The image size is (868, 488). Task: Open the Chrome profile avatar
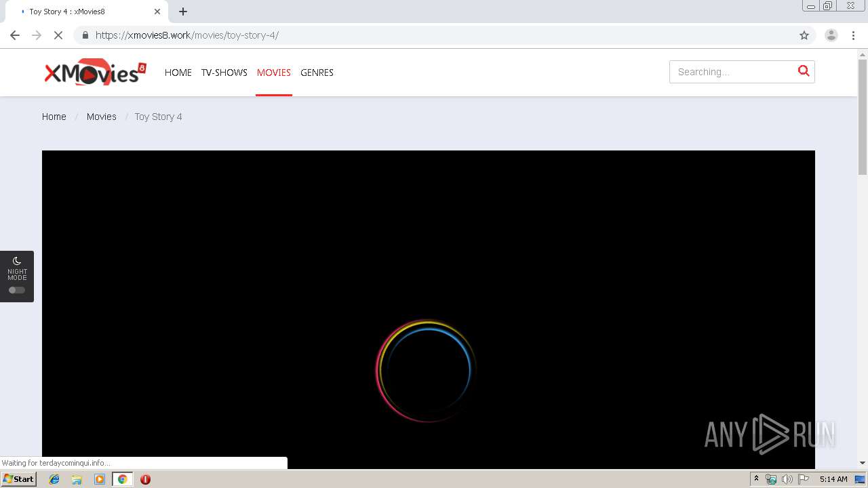(x=831, y=35)
